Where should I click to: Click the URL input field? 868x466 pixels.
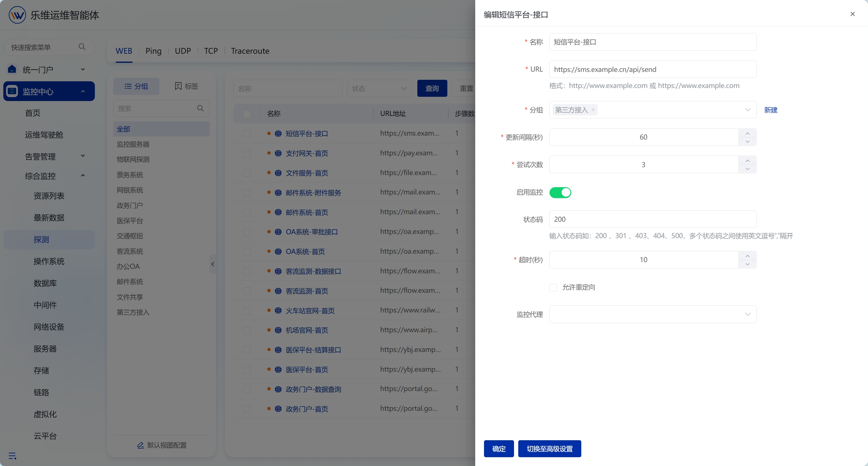point(653,69)
